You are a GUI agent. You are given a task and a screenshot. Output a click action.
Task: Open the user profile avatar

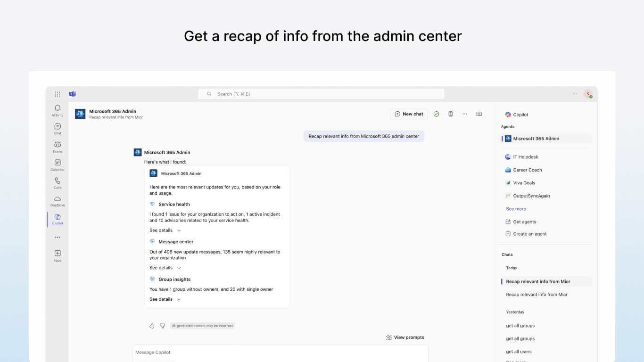[588, 94]
